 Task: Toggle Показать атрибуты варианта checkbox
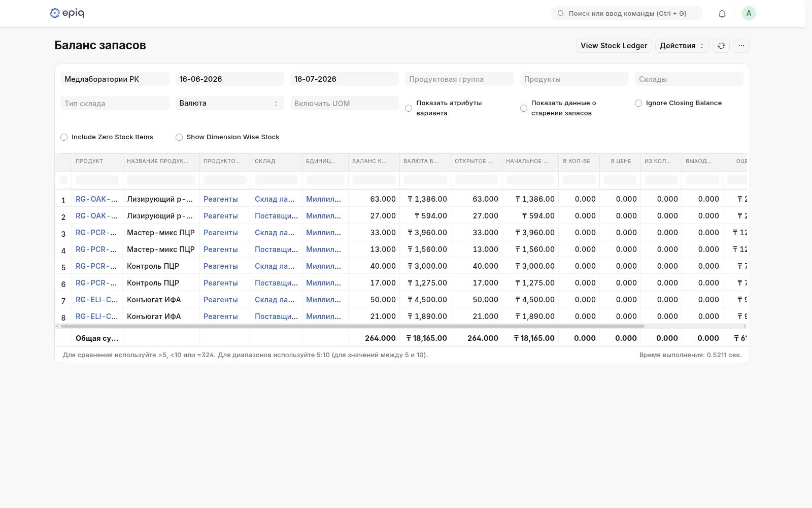tap(409, 108)
